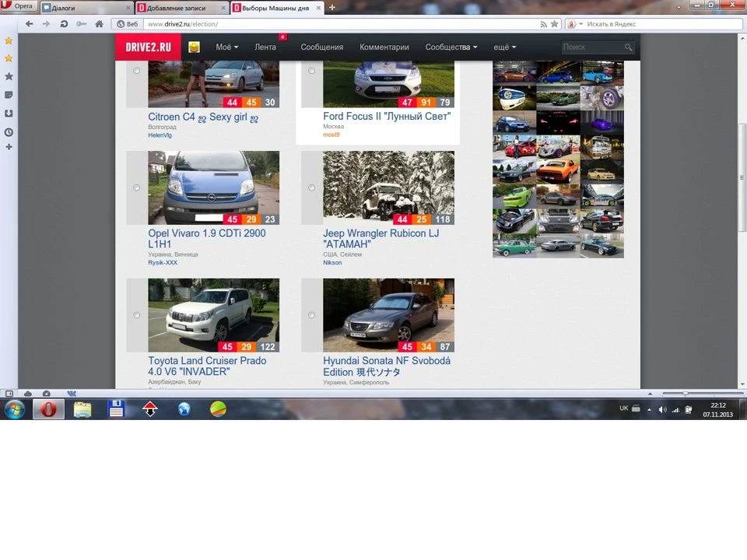Select the Citroen C4 radio button
This screenshot has height=560, width=747.
[137, 71]
